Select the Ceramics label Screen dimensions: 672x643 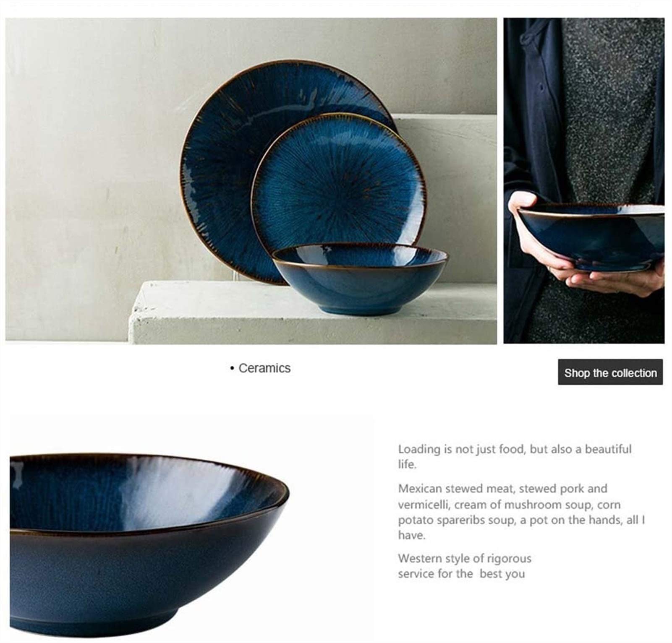(x=264, y=368)
